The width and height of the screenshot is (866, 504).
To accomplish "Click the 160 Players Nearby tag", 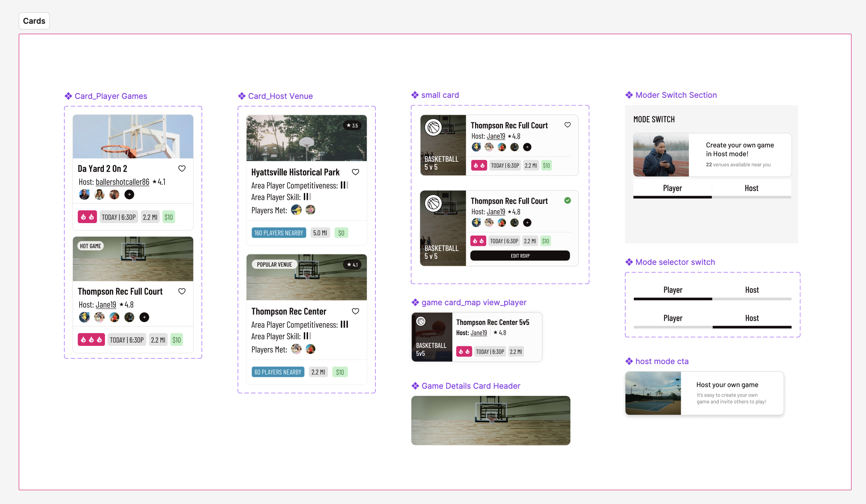I will tap(278, 233).
